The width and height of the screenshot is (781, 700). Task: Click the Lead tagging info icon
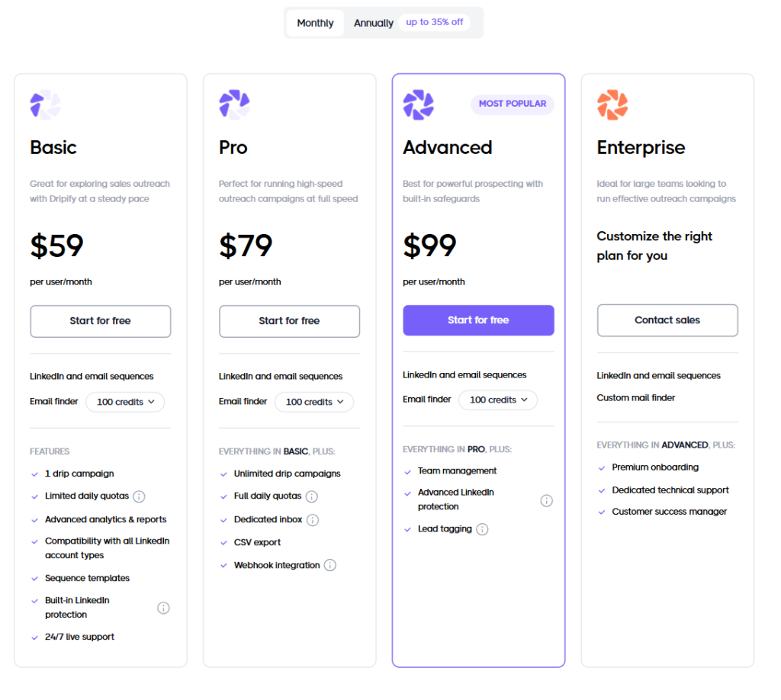481,529
